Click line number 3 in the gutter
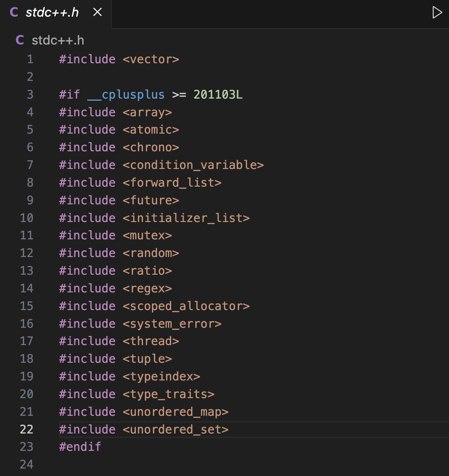 [x=30, y=94]
